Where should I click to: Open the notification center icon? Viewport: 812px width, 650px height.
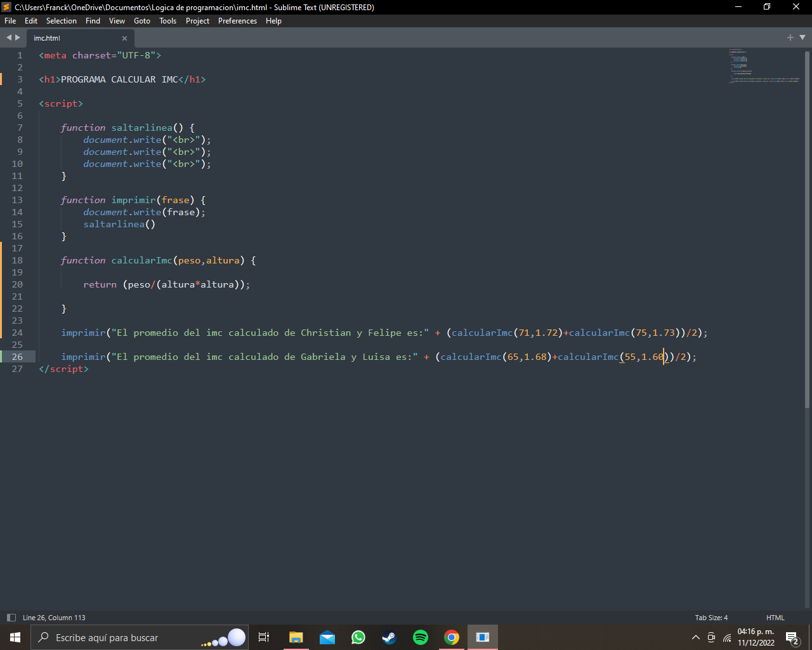(792, 637)
